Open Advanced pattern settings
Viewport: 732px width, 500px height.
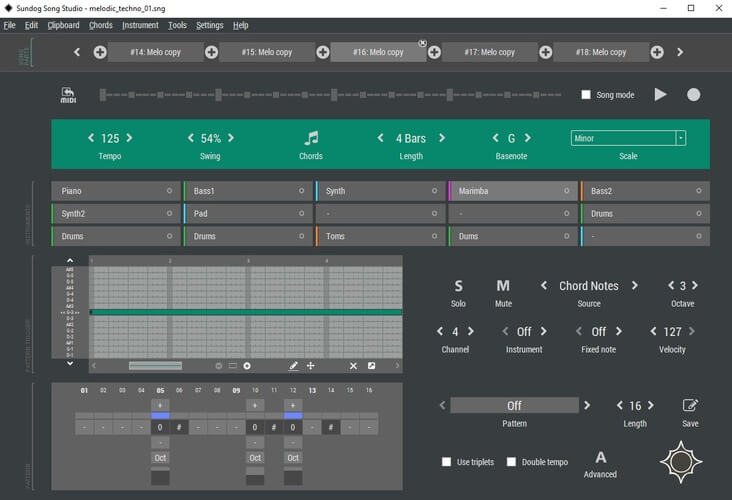600,458
